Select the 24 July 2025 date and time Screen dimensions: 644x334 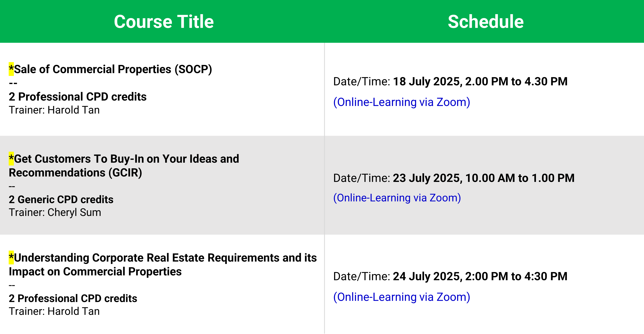(x=480, y=276)
